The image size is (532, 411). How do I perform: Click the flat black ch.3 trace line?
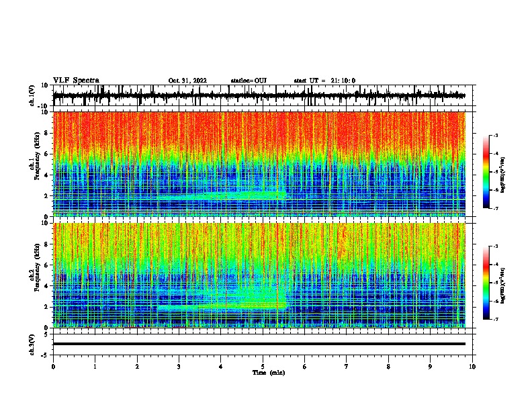click(259, 344)
